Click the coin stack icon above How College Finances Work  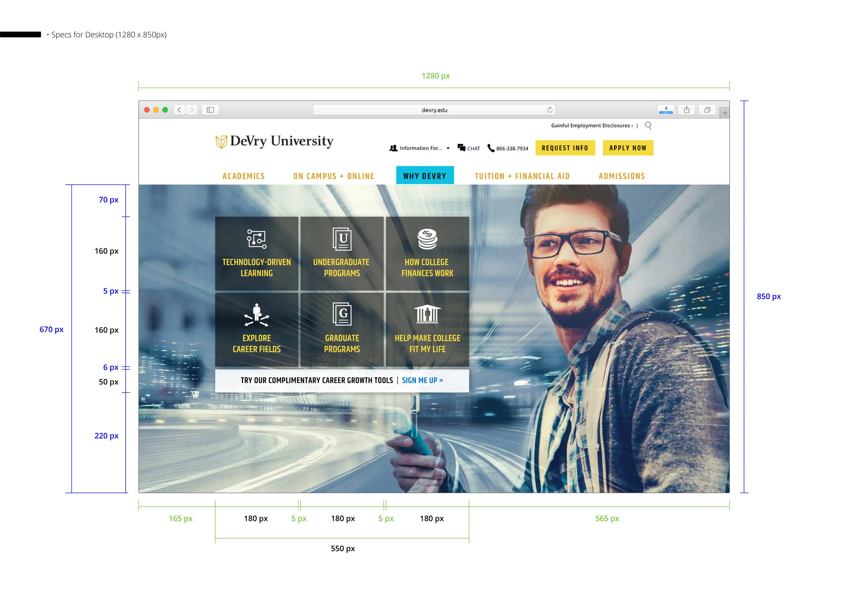coord(427,238)
